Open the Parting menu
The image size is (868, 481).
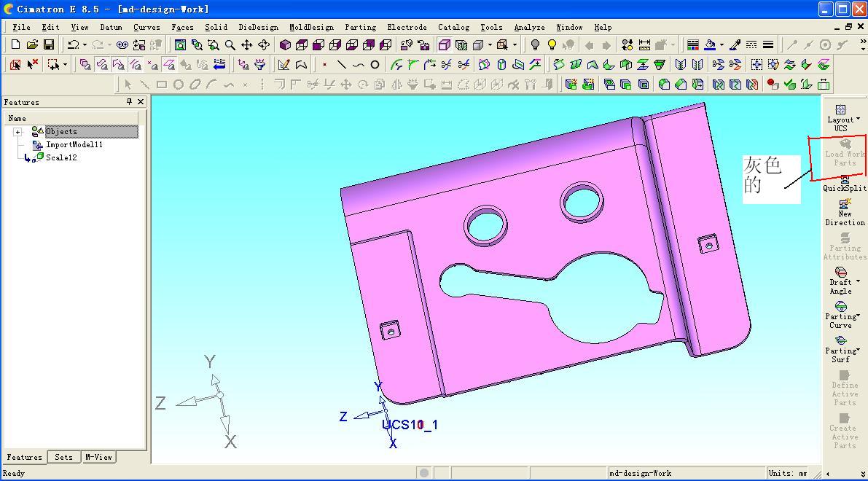360,27
